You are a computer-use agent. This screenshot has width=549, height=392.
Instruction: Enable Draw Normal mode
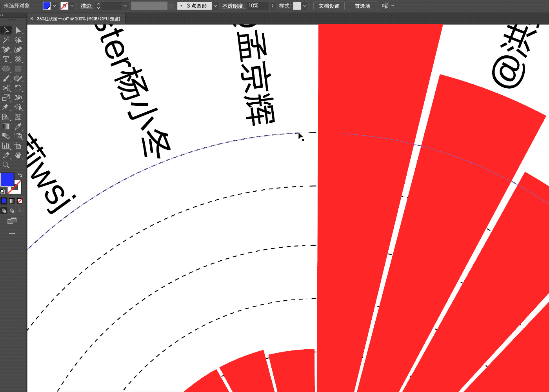[4, 211]
